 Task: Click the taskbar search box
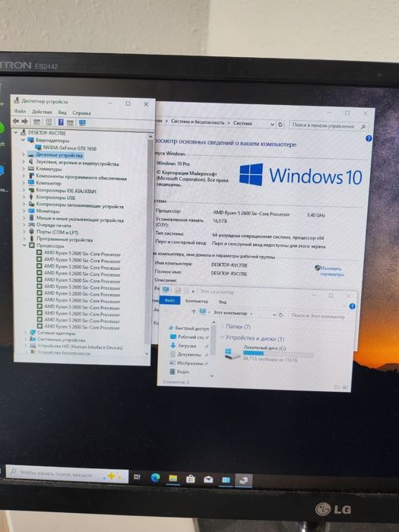pos(67,474)
